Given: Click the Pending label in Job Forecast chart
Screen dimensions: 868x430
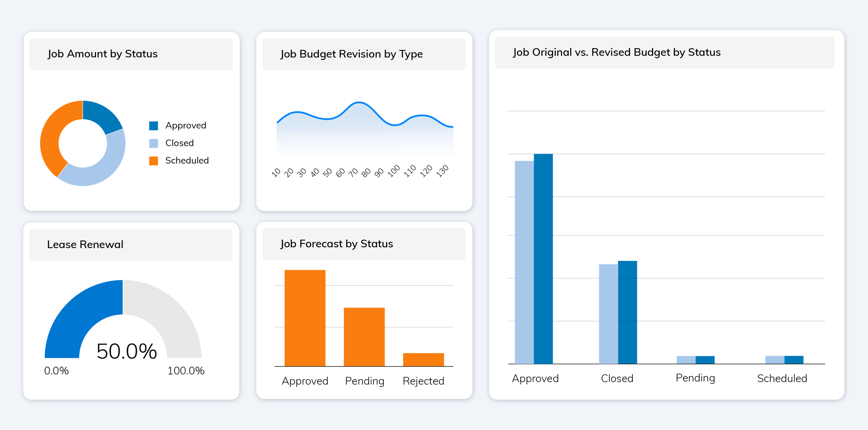Looking at the screenshot, I should (x=364, y=381).
